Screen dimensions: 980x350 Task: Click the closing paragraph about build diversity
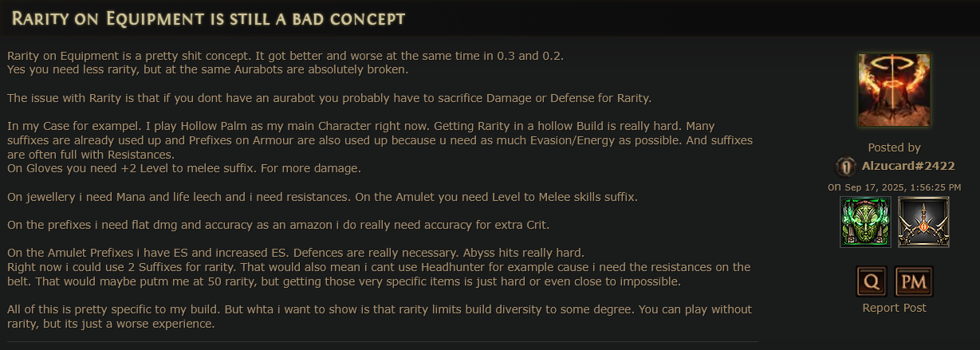coord(379,317)
